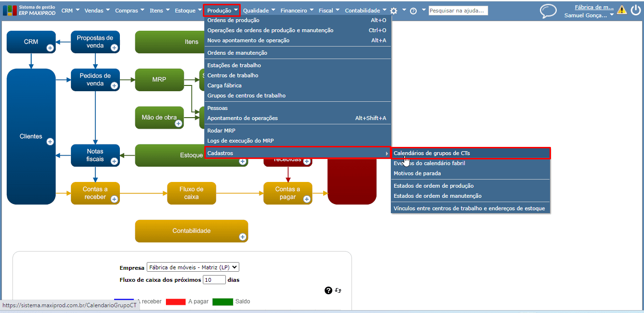Choose Motivos de parada submenu item

coord(471,173)
